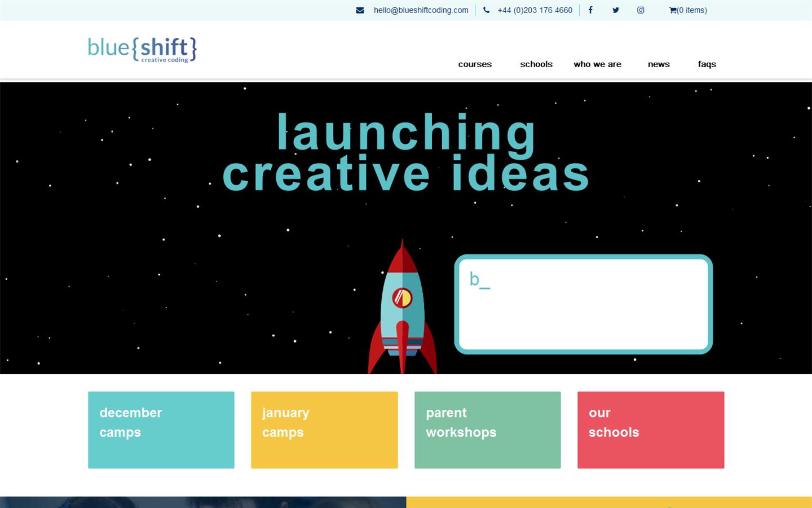Open the Instagram icon

pyautogui.click(x=641, y=10)
